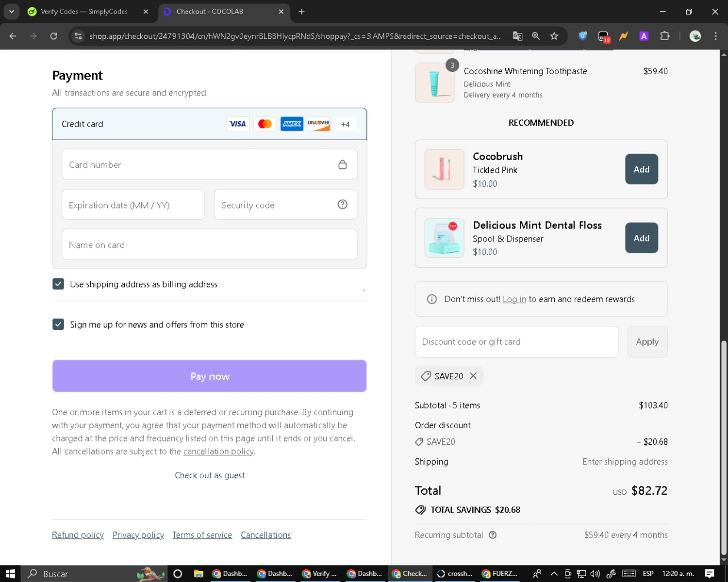Click the tag icon beside TOTAL SAVINGS
The width and height of the screenshot is (728, 582).
coord(420,510)
